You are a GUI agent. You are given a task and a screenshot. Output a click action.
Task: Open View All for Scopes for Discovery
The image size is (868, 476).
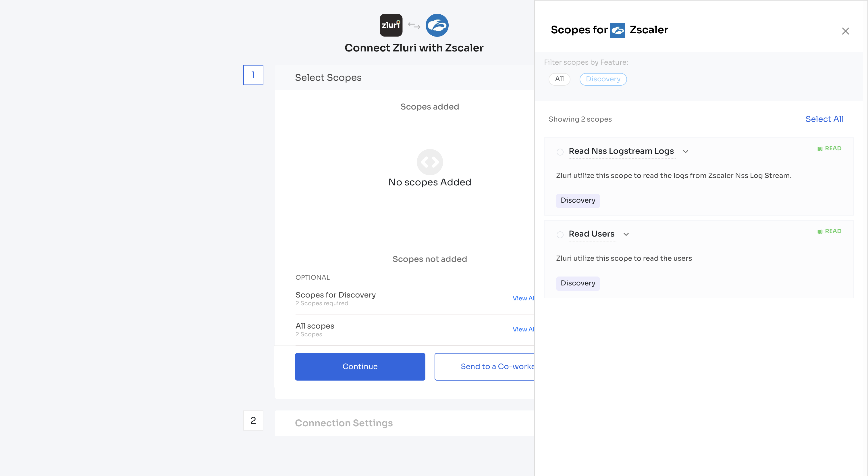523,298
